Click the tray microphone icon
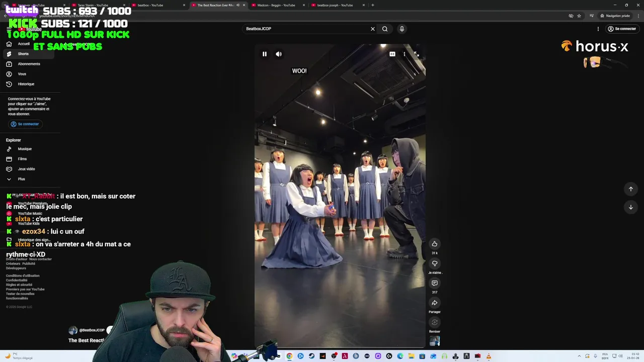This screenshot has height=362, width=644. click(x=594, y=356)
